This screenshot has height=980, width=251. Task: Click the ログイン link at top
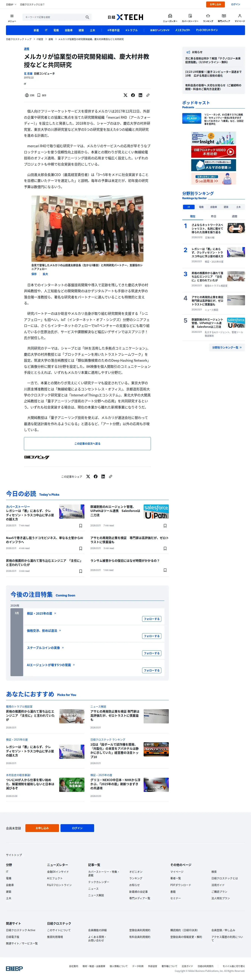pos(236,4)
